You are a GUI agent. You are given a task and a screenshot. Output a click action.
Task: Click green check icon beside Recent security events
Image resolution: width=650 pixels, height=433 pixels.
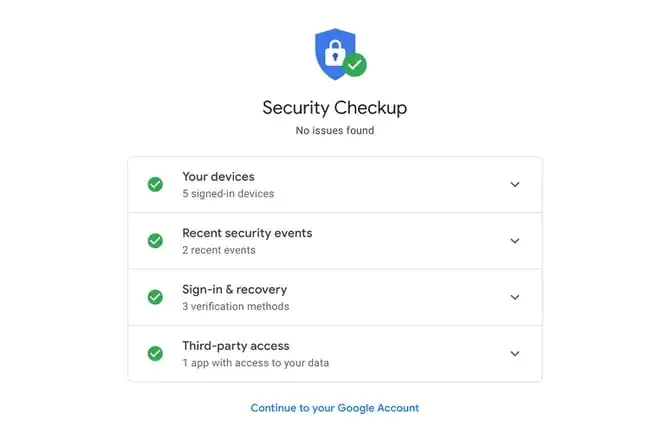click(155, 241)
